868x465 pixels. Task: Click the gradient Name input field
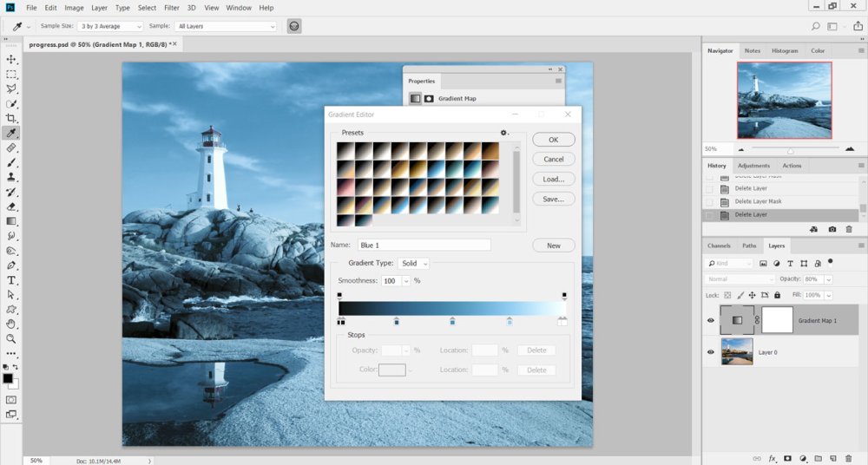(424, 245)
